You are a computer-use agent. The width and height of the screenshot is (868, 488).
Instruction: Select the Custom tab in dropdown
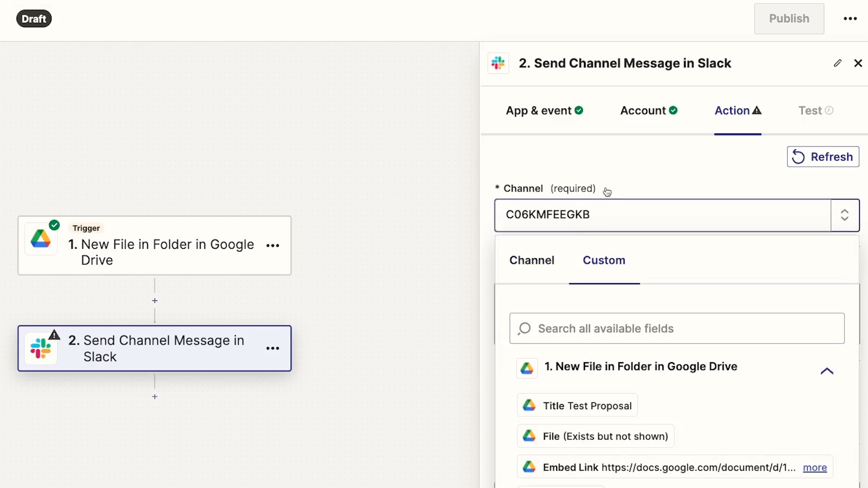tap(604, 260)
